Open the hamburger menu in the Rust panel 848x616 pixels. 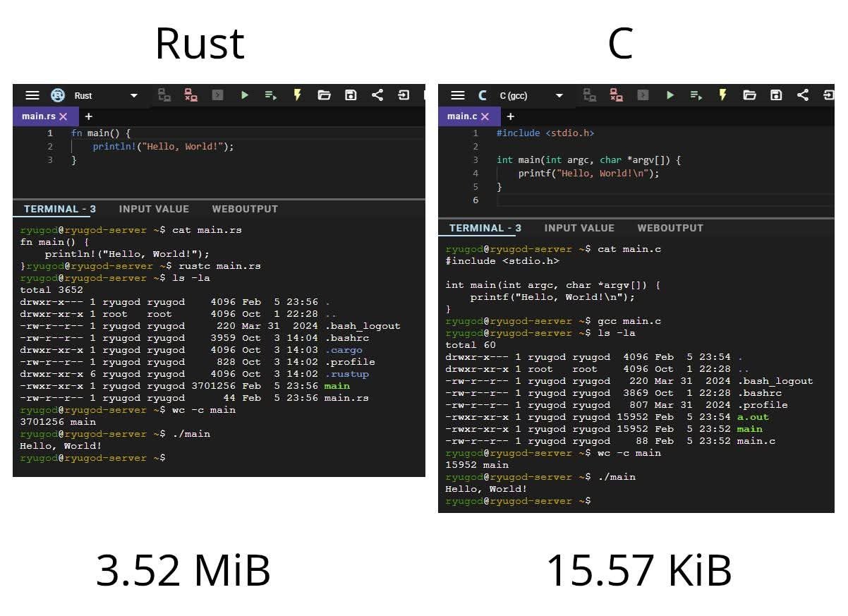[32, 95]
